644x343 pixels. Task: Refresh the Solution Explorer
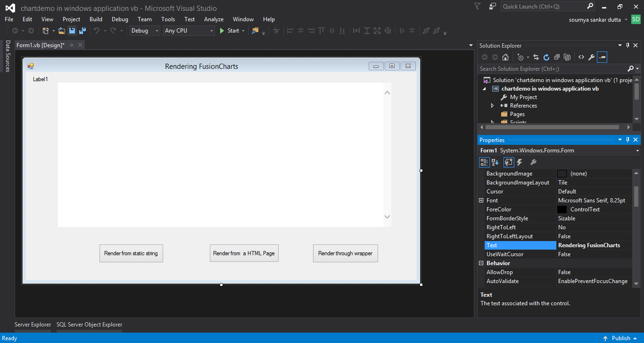point(546,57)
